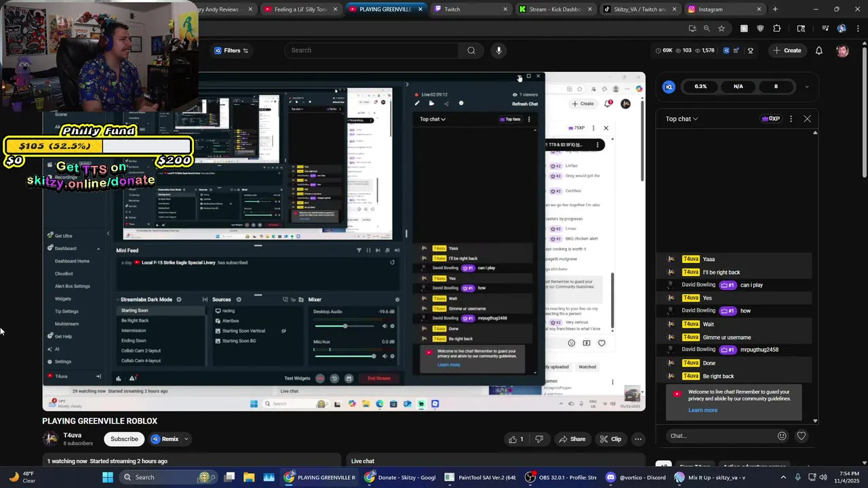Open the Chrome profile avatar
This screenshot has width=868, height=488.
(842, 28)
